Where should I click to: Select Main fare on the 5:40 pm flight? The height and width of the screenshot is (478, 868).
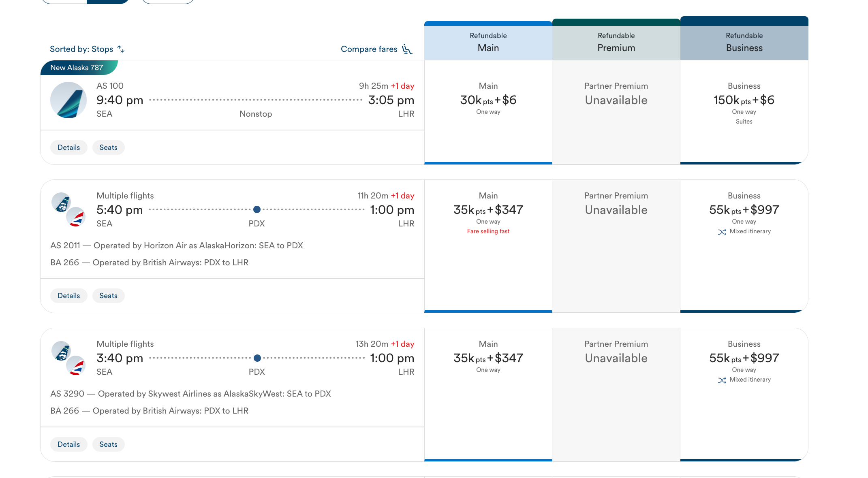(488, 246)
